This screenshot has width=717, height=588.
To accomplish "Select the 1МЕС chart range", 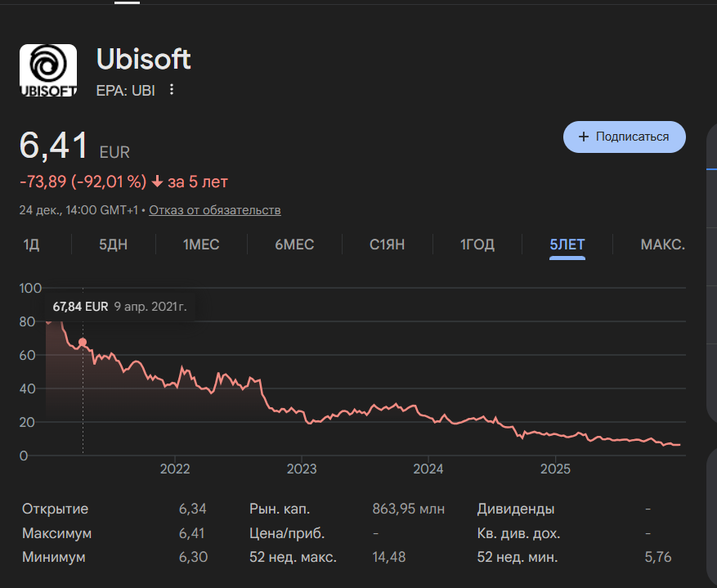I will pyautogui.click(x=201, y=245).
